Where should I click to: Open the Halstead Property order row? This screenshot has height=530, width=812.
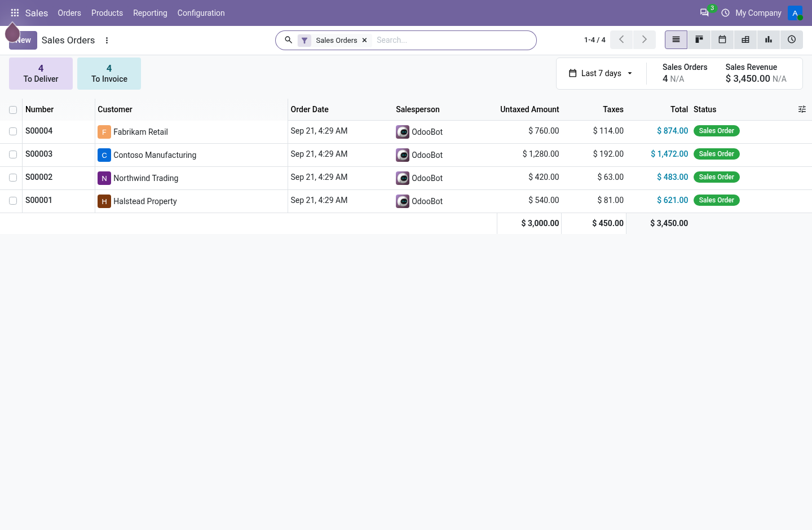(406, 201)
